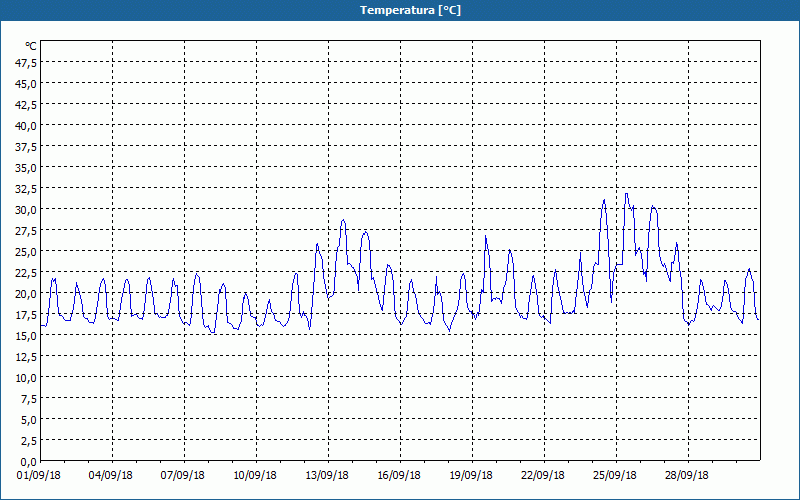
Task: Click the highest temperature peak near 25/09/18
Action: pos(627,194)
